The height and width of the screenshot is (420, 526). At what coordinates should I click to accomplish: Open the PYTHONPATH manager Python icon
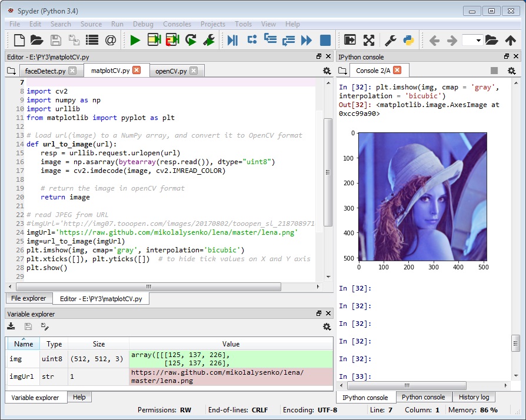pyautogui.click(x=408, y=40)
